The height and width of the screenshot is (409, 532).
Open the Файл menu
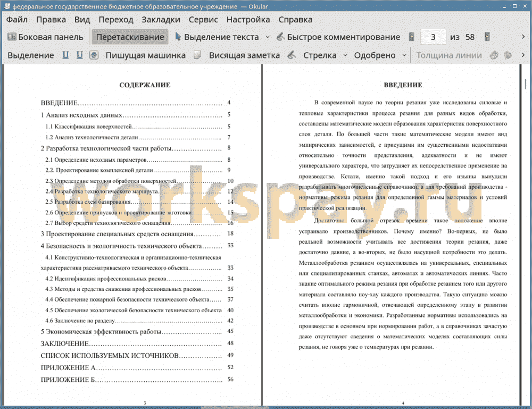pos(17,20)
